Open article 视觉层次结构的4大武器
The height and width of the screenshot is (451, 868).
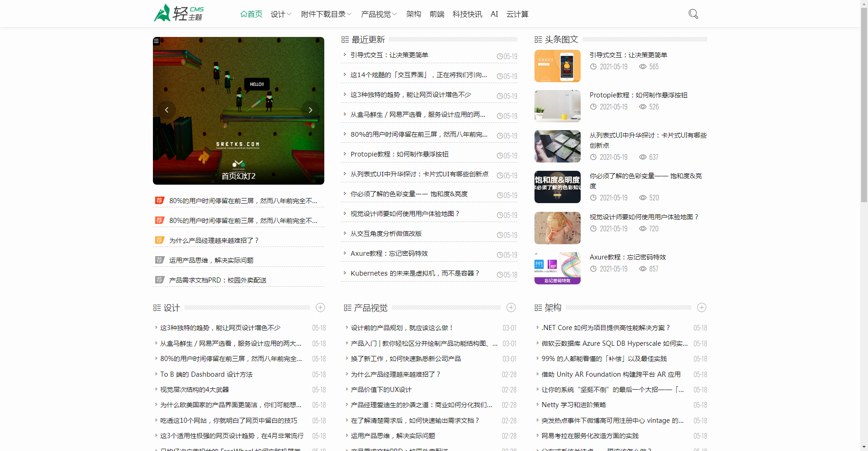point(194,390)
